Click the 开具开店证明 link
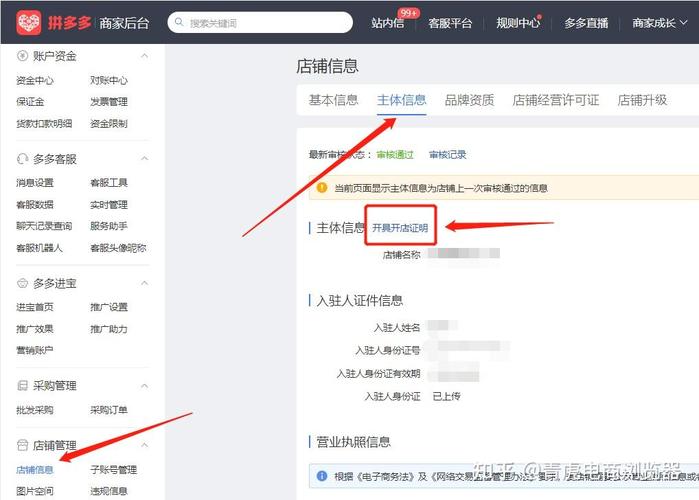The image size is (699, 500). click(400, 228)
